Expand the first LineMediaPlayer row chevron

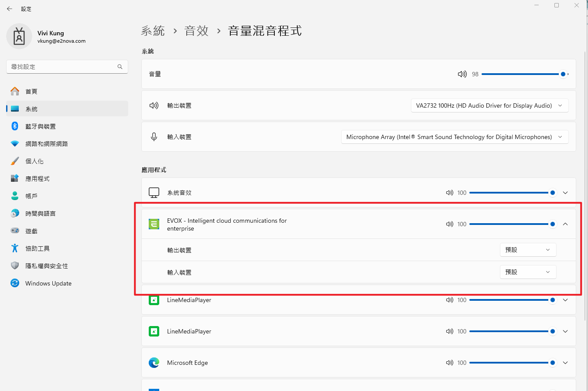click(x=565, y=300)
